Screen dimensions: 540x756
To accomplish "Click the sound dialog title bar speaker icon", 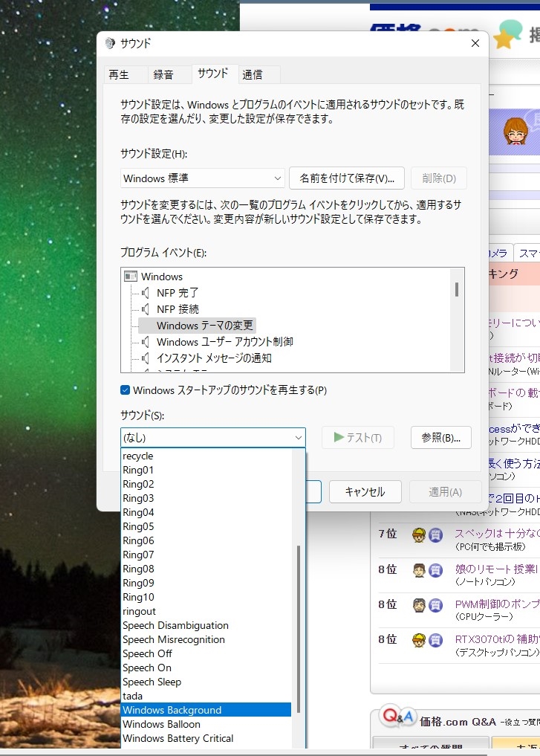I will pyautogui.click(x=111, y=43).
